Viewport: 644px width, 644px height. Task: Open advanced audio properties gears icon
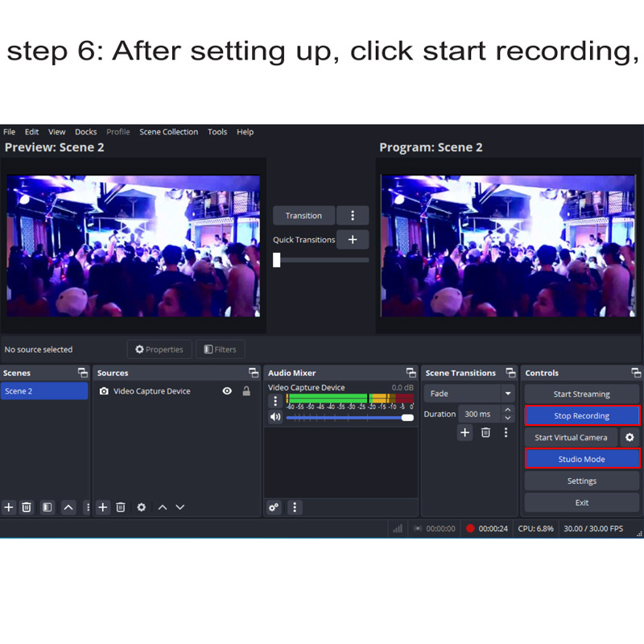[274, 507]
